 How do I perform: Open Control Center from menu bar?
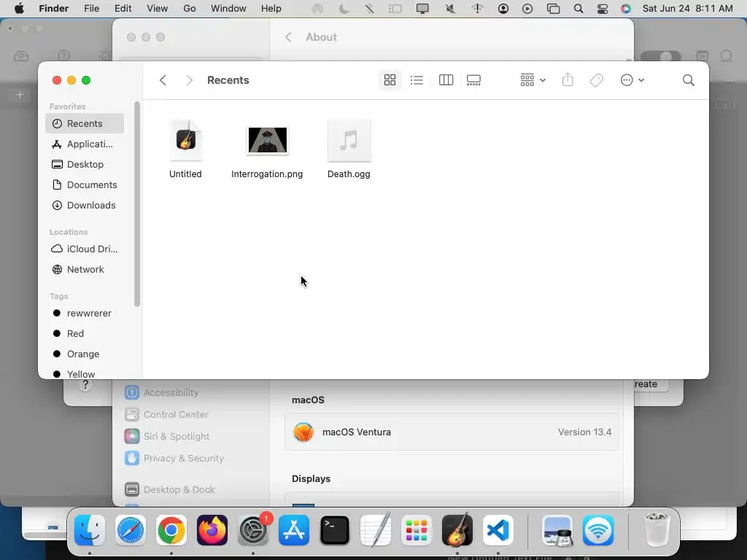(602, 9)
